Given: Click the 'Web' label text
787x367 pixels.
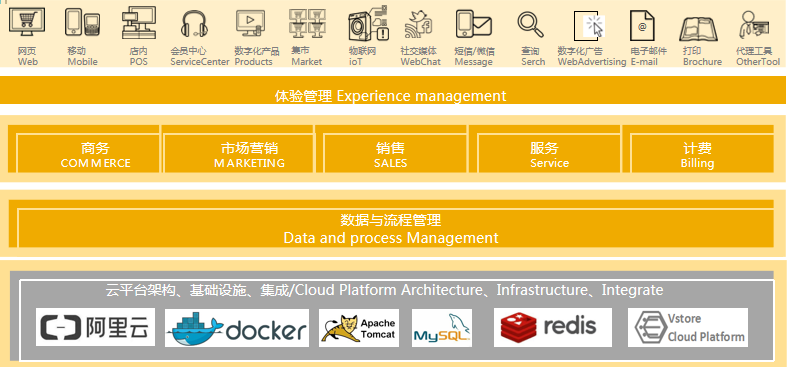Looking at the screenshot, I should pyautogui.click(x=28, y=62).
